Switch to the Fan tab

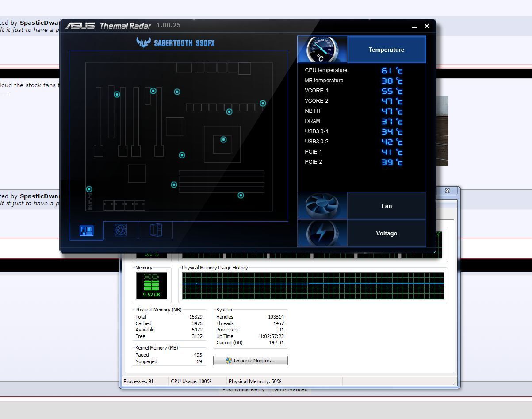pyautogui.click(x=387, y=206)
